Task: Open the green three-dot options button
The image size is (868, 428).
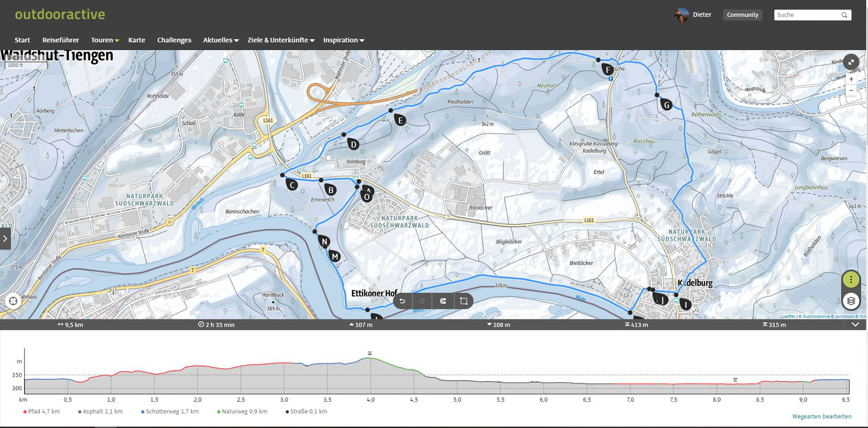Action: 851,280
